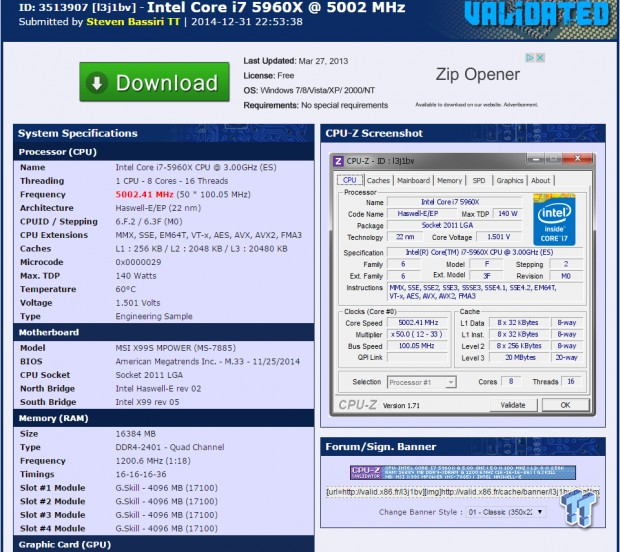Image resolution: width=620 pixels, height=552 pixels.
Task: Click the AdChoices icon on the ad
Action: pyautogui.click(x=529, y=58)
